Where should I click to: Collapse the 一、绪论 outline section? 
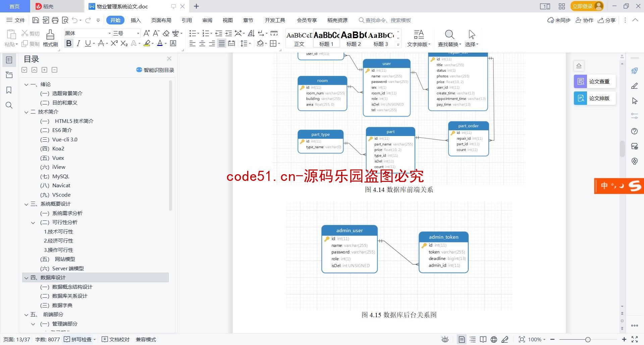tap(26, 84)
